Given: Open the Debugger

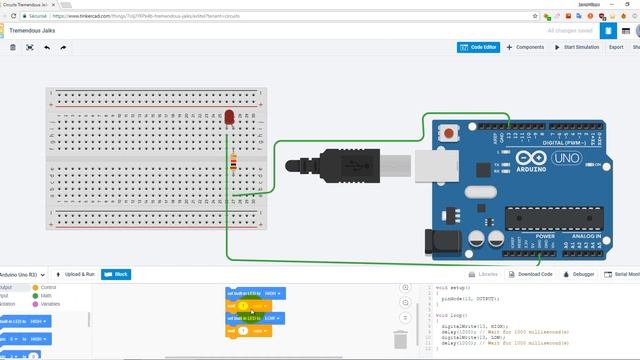Looking at the screenshot, I should pyautogui.click(x=579, y=274).
